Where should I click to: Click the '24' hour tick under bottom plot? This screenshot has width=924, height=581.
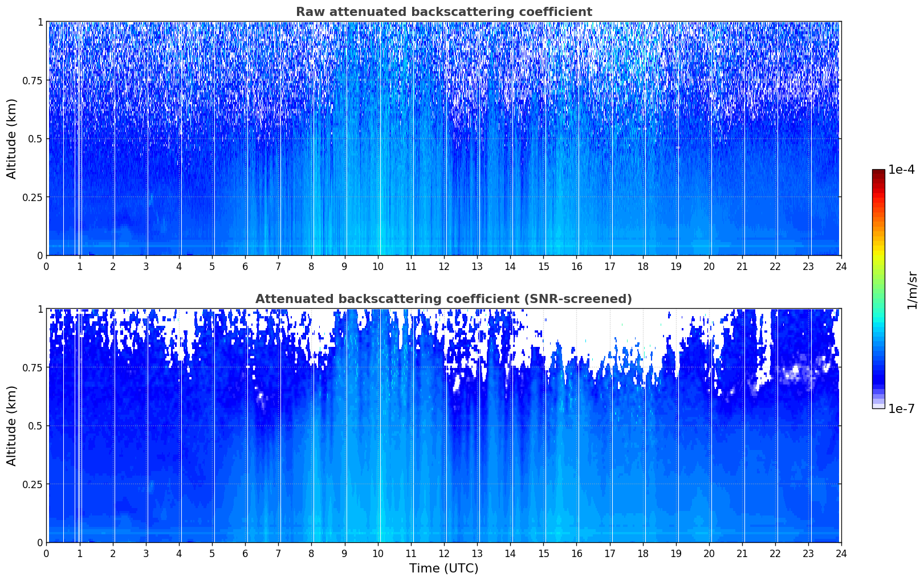tap(841, 553)
